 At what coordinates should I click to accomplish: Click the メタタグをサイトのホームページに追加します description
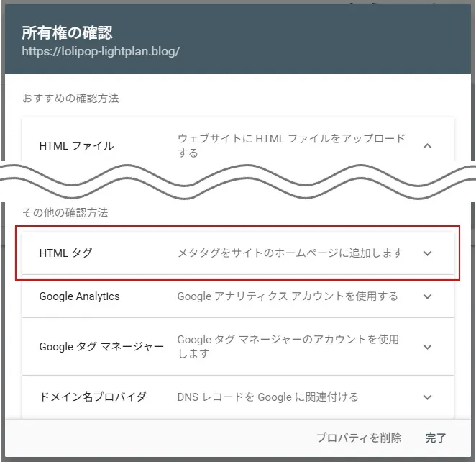[x=290, y=253]
